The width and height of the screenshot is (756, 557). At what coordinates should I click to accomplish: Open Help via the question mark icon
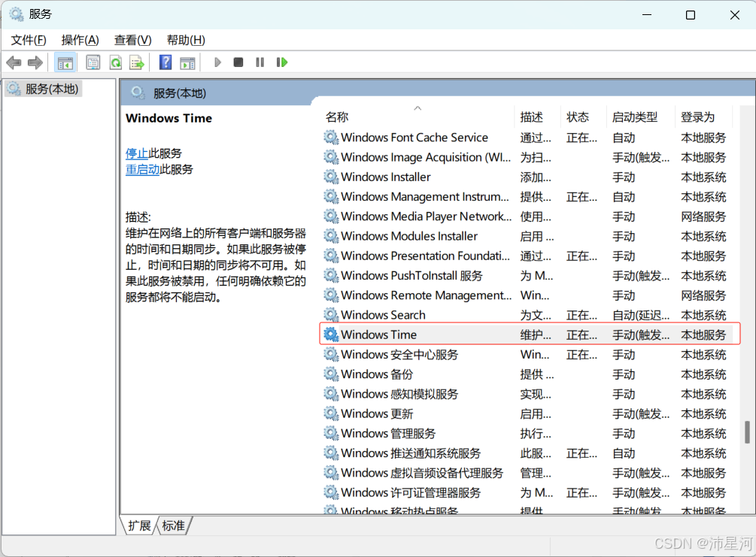(x=165, y=62)
